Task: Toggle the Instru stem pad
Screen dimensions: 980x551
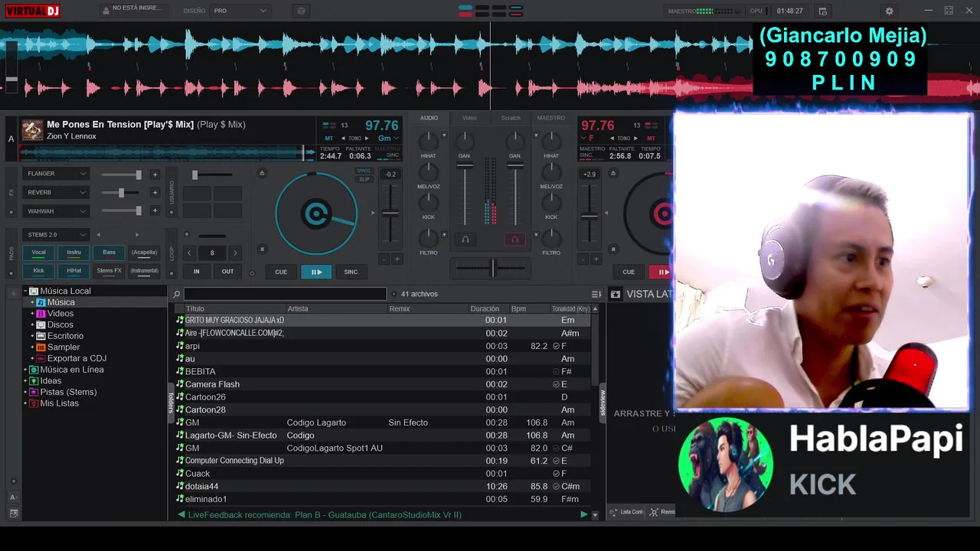Action: (x=73, y=253)
